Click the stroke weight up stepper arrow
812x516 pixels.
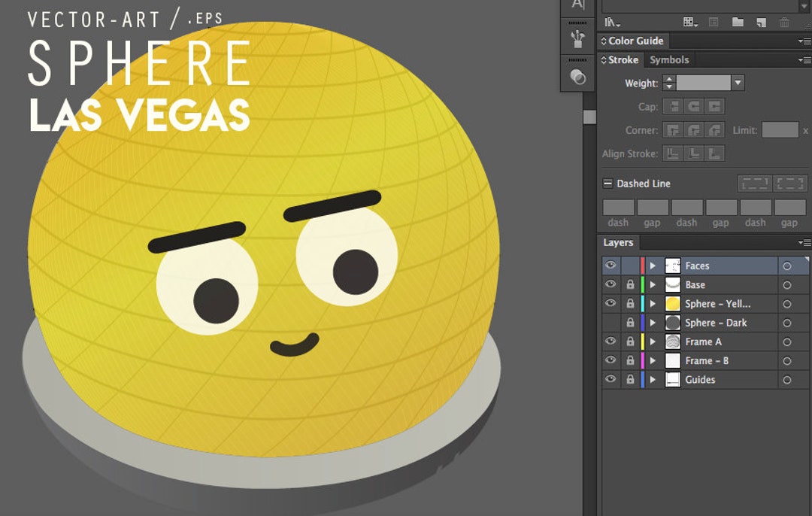668,78
